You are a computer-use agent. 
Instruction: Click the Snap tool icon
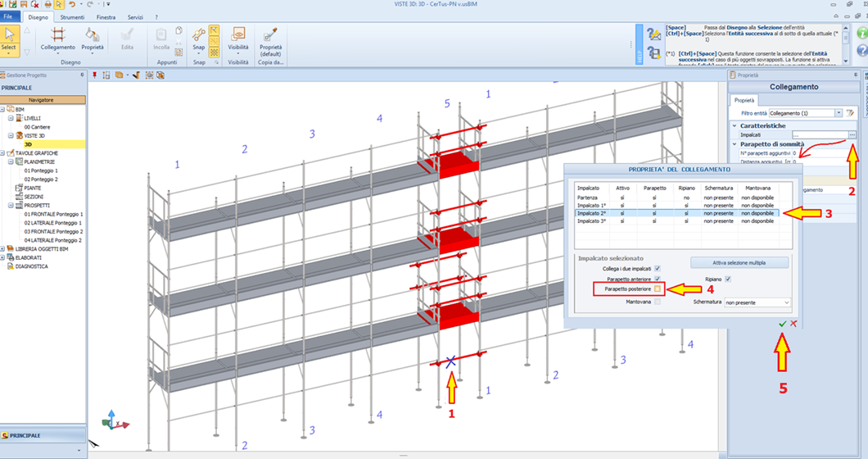coord(198,37)
